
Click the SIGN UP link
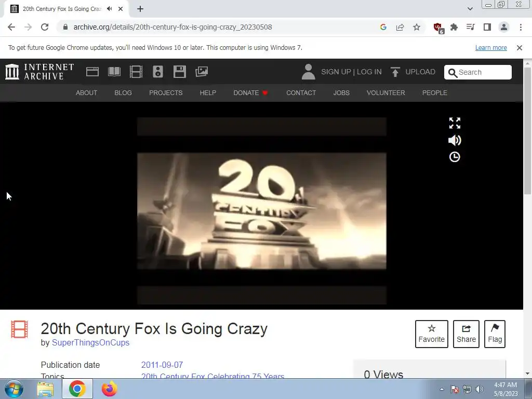point(336,72)
